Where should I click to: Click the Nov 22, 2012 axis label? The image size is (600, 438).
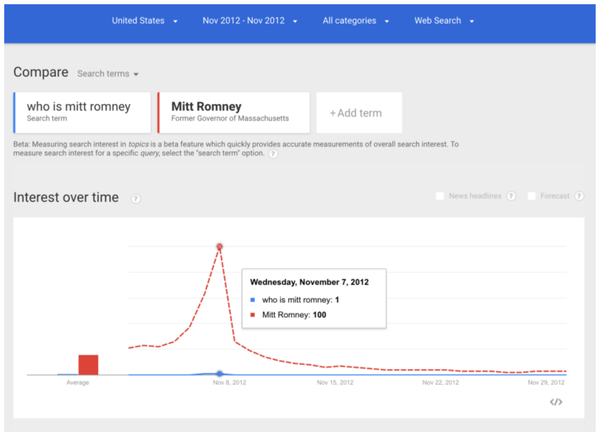click(x=440, y=383)
